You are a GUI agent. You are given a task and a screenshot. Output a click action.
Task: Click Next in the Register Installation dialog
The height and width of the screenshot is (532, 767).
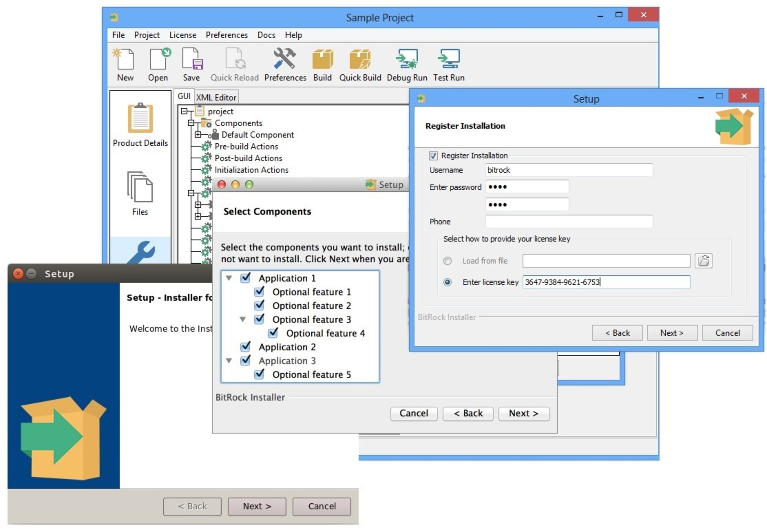pyautogui.click(x=672, y=333)
